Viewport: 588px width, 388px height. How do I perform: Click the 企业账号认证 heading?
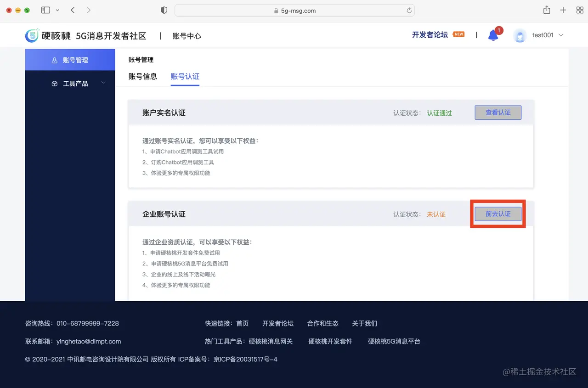(x=164, y=214)
